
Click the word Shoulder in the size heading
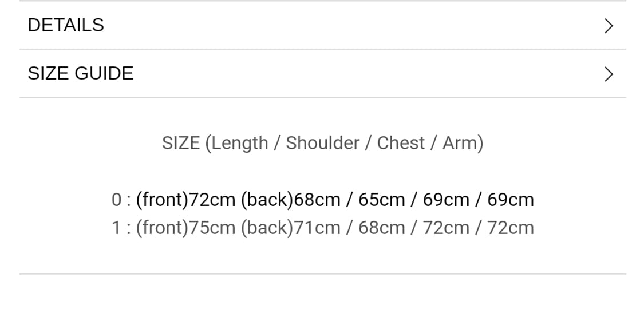click(x=323, y=143)
